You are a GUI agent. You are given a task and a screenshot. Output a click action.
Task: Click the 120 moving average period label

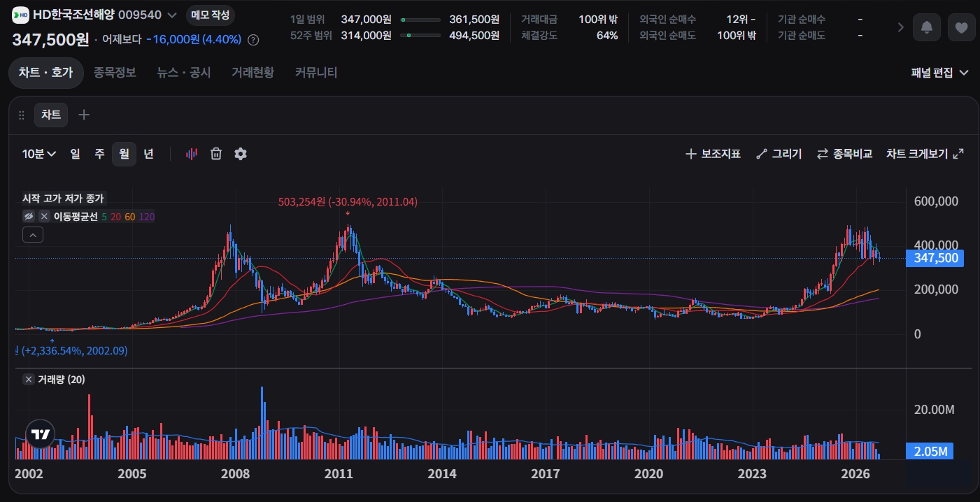147,217
